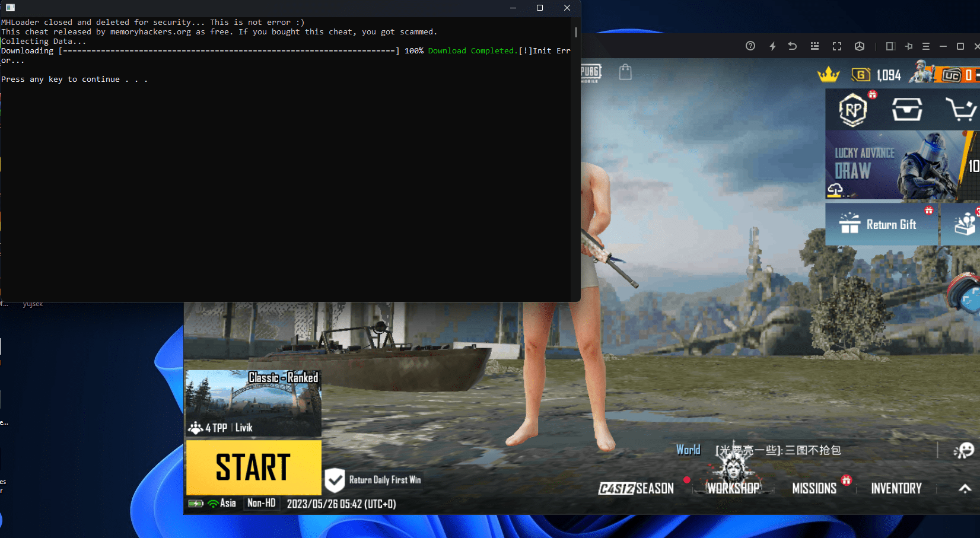
Task: Open the shop cart icon
Action: pyautogui.click(x=961, y=110)
